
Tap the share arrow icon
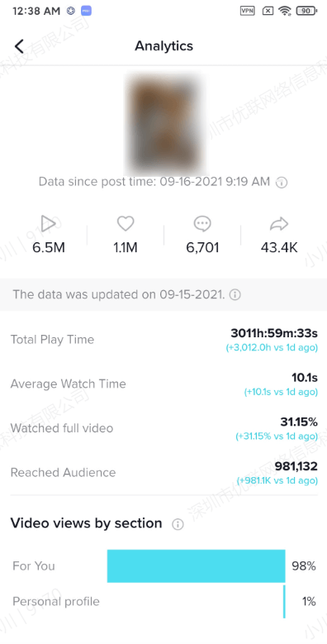[279, 224]
